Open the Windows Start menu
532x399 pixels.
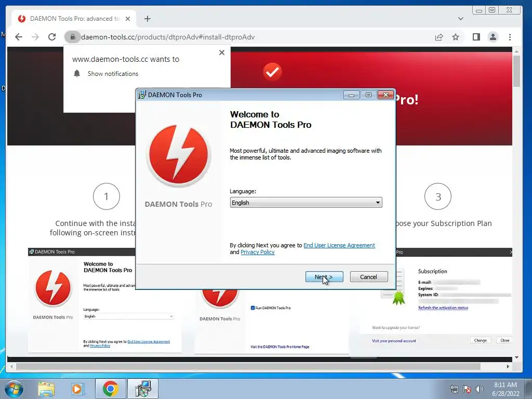pyautogui.click(x=14, y=389)
